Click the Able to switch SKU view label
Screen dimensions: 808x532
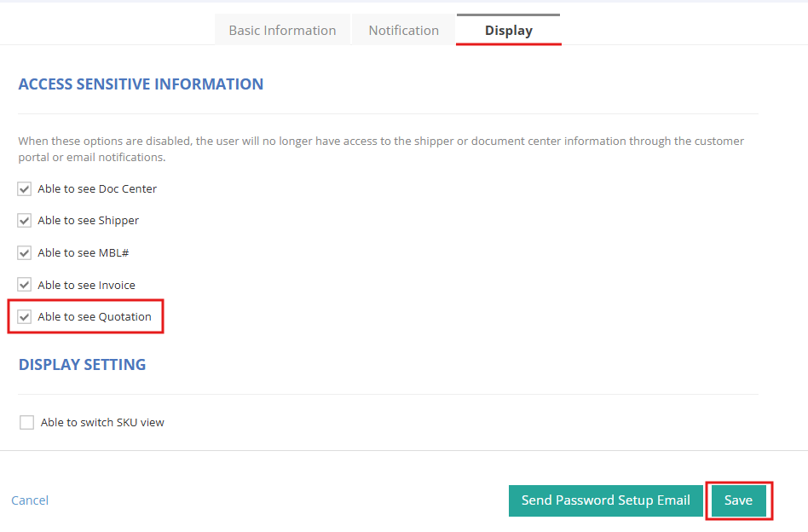pyautogui.click(x=101, y=422)
